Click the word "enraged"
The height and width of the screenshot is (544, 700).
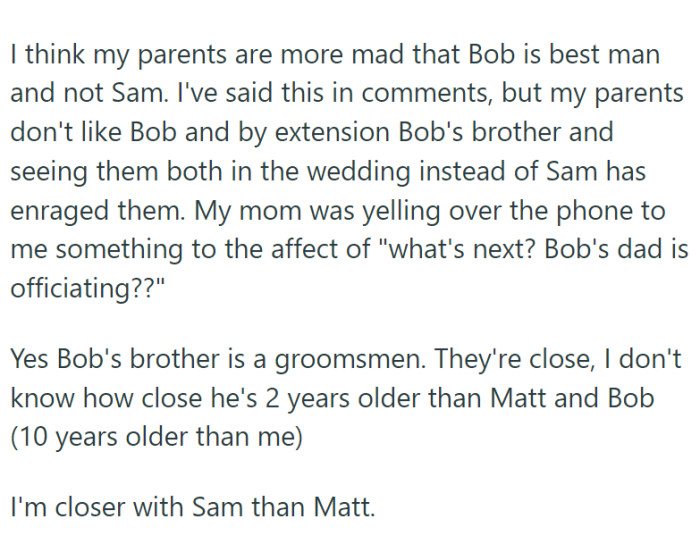[59, 212]
